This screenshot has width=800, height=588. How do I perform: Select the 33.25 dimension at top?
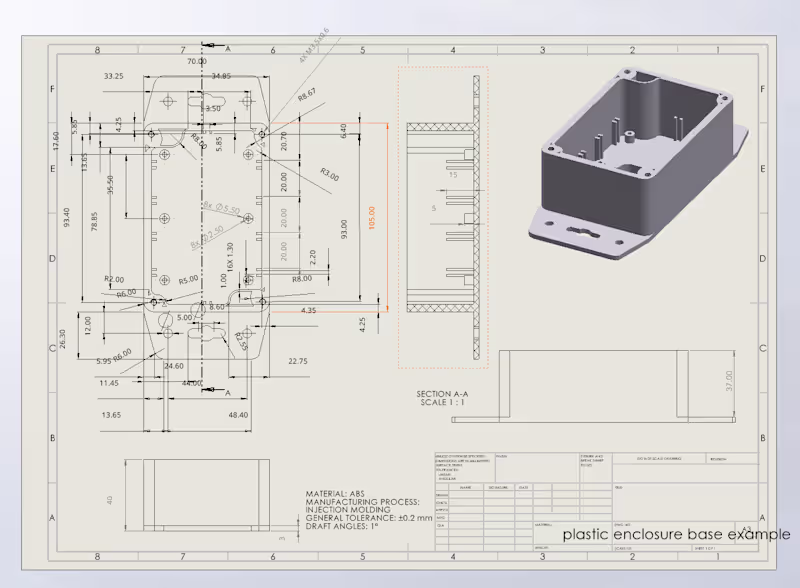tap(114, 76)
